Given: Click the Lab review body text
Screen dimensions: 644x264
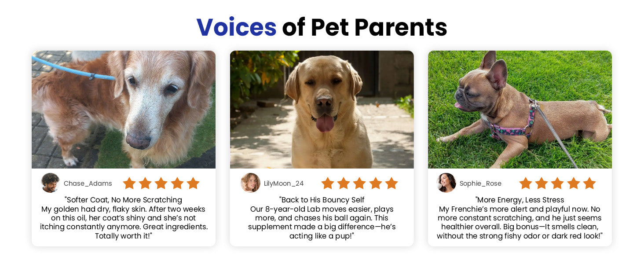Looking at the screenshot, I should tap(322, 223).
